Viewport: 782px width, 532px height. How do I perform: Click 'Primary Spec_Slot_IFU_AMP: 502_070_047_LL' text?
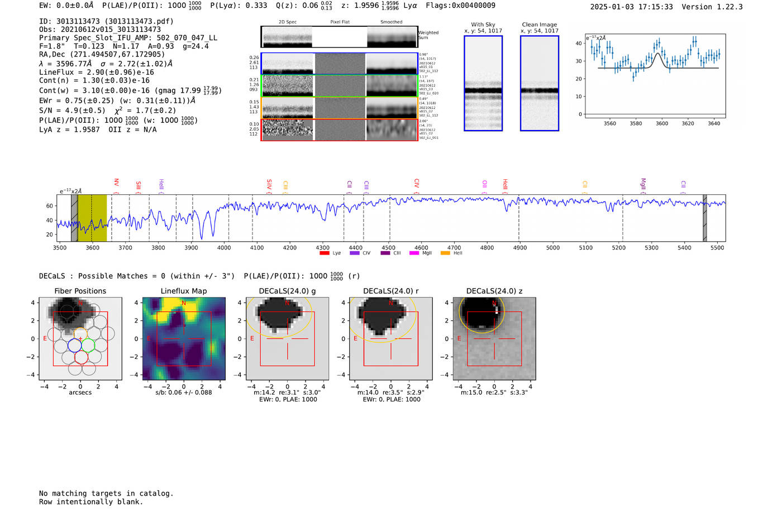pyautogui.click(x=128, y=38)
